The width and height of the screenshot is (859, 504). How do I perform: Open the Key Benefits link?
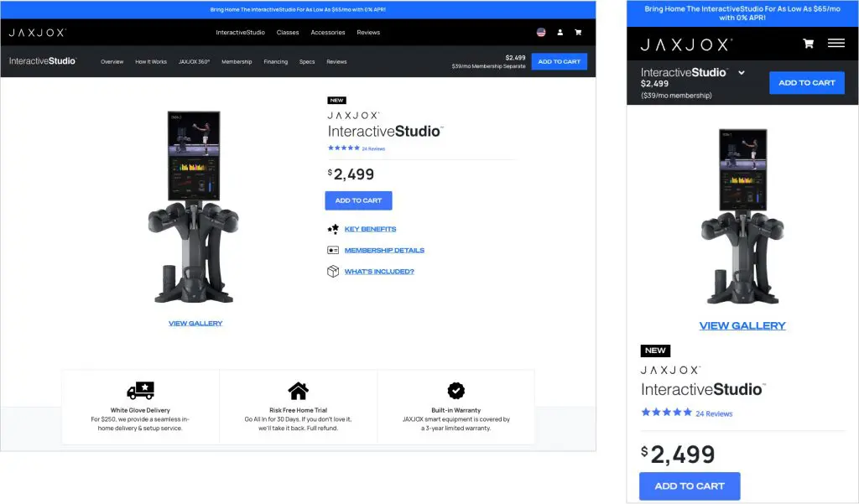coord(370,229)
